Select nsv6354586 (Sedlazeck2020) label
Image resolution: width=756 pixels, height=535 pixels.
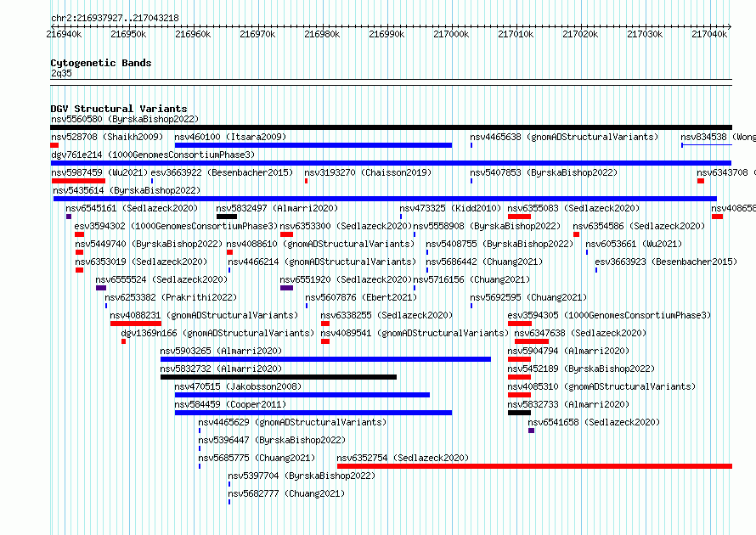tap(639, 226)
